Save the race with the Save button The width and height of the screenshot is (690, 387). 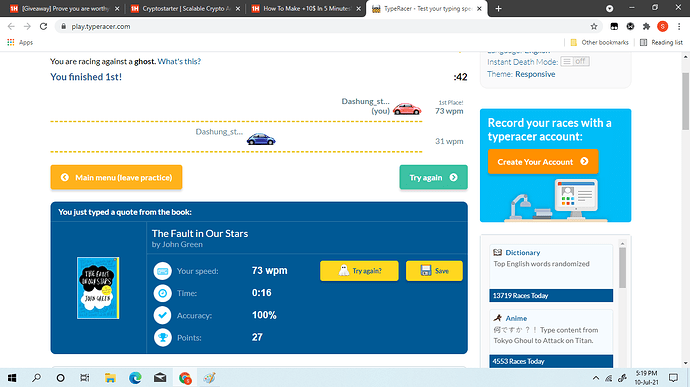coord(434,271)
